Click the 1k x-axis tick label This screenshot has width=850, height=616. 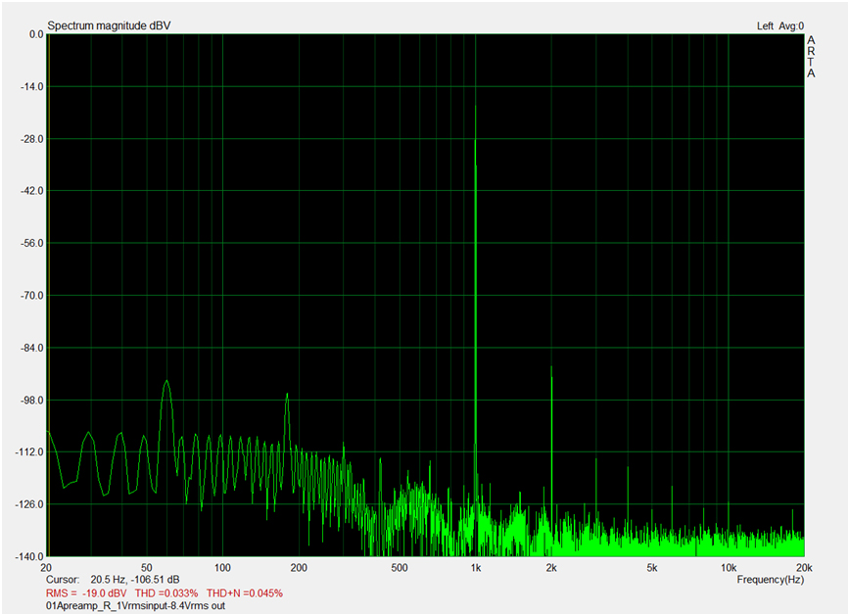(475, 568)
